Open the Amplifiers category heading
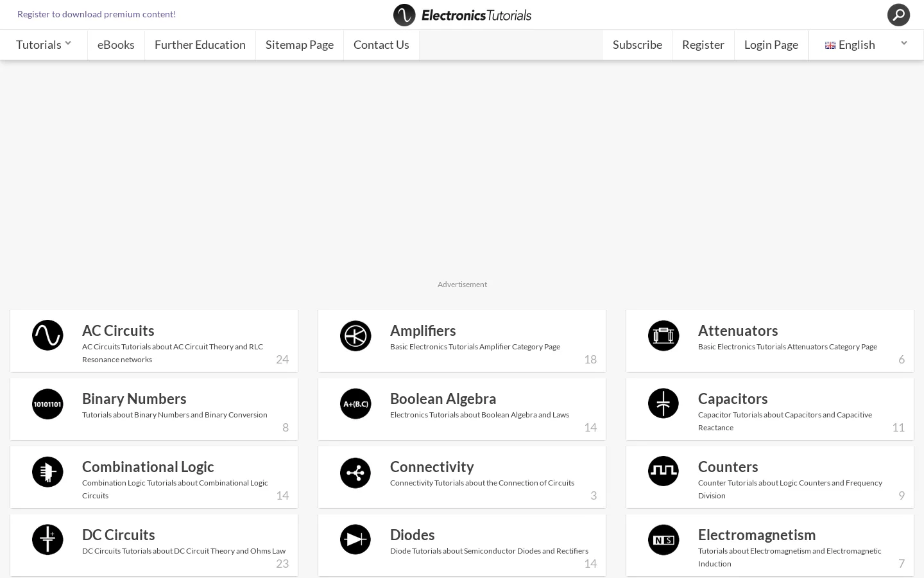This screenshot has width=924, height=578. (423, 331)
